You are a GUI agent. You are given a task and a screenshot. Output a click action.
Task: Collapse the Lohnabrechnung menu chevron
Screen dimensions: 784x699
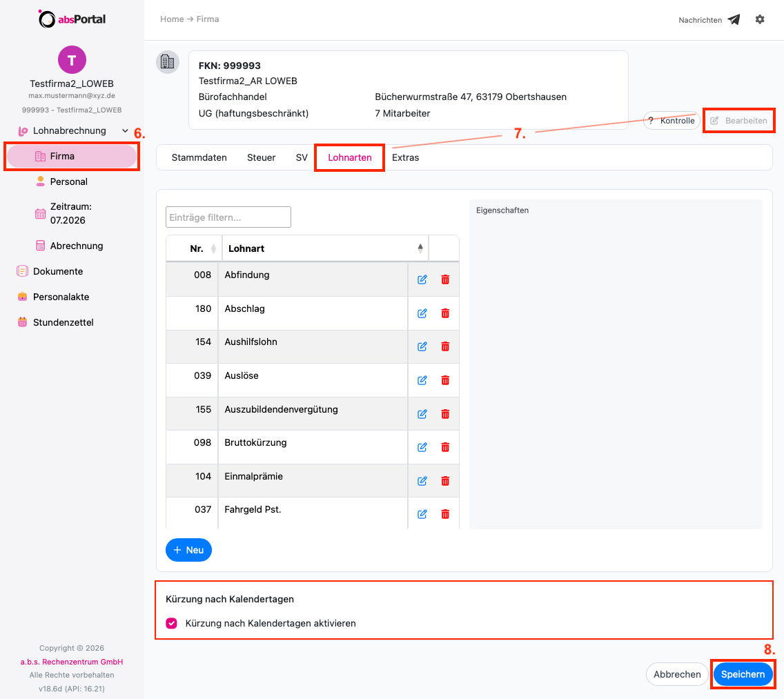tap(125, 130)
